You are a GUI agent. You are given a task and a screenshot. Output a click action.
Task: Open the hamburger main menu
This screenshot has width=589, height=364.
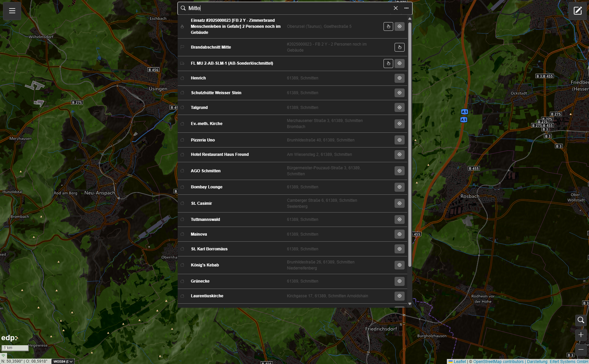click(12, 11)
